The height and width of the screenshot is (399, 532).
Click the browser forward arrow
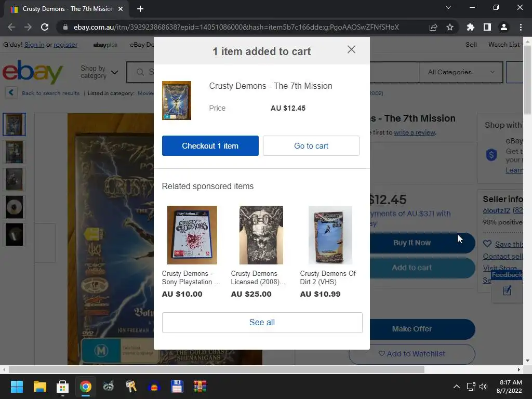[x=28, y=27]
